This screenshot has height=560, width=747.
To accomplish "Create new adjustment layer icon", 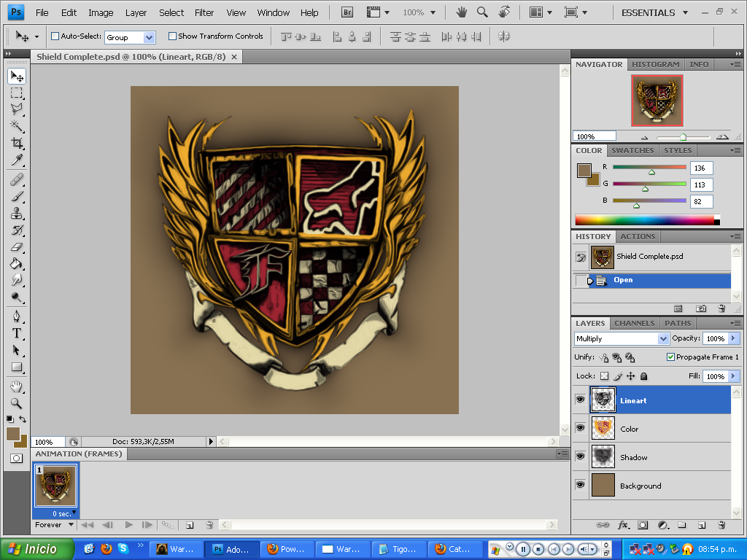I will [x=662, y=525].
